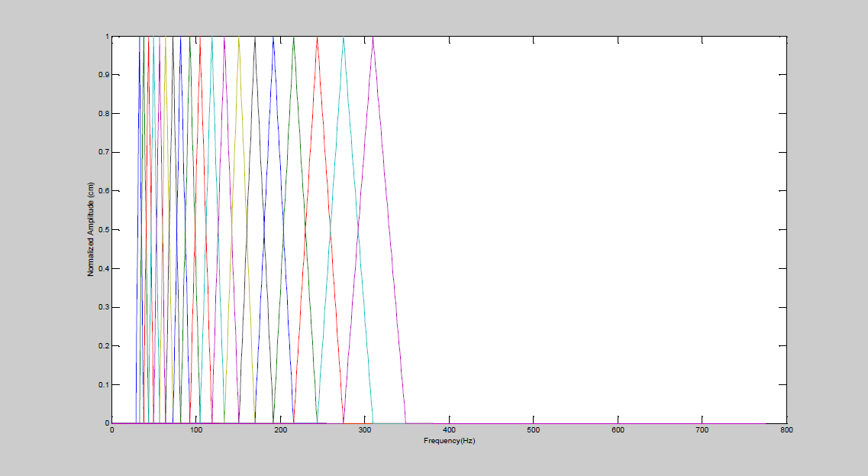Click the y-axis tick label 0.4
868x476 pixels.
(104, 269)
